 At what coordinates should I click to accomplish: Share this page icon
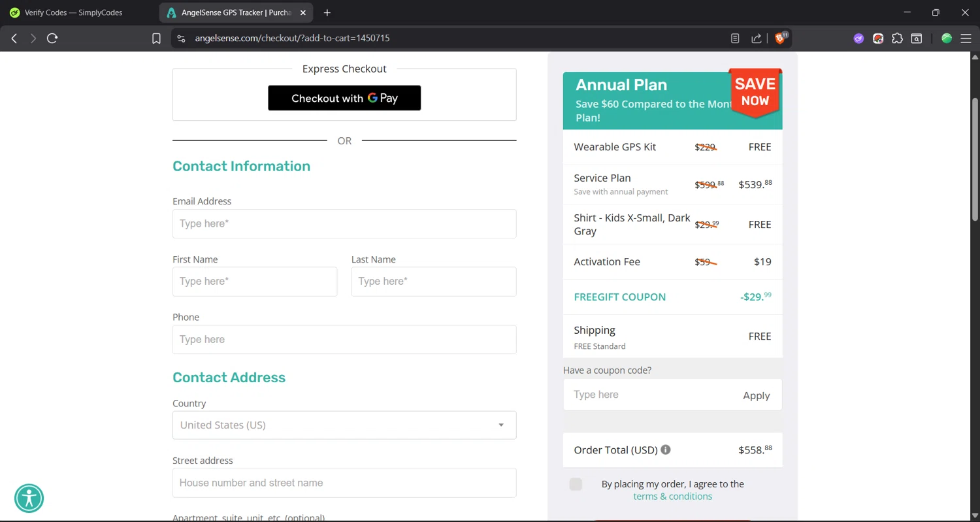coord(756,39)
